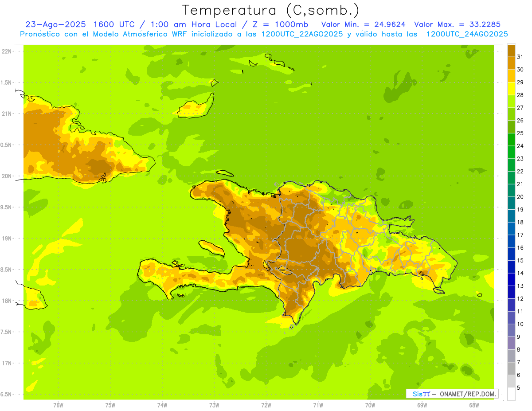The image size is (532, 411).
Task: Click the colorbar label 29
Action: (520, 82)
